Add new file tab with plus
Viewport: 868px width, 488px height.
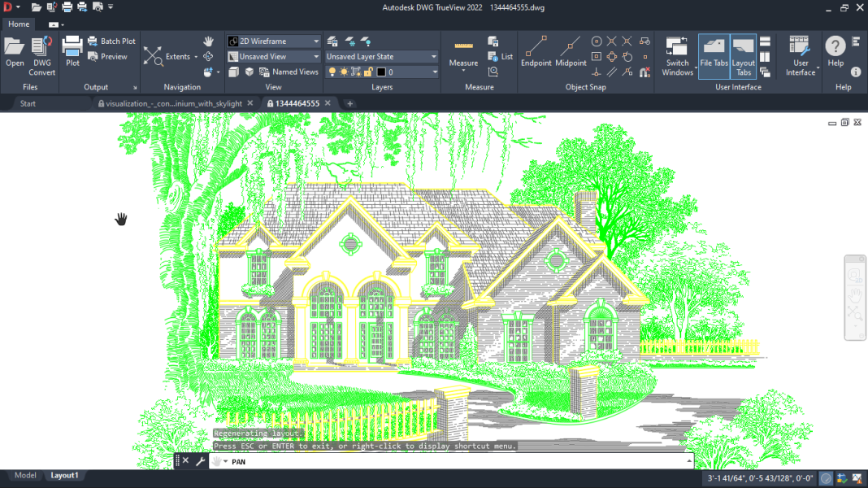click(349, 103)
